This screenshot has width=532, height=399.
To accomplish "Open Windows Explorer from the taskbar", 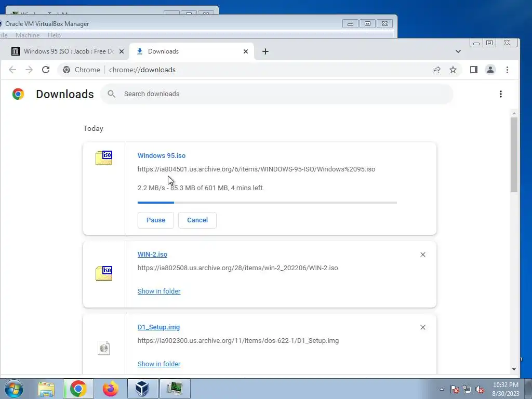I will coord(46,389).
